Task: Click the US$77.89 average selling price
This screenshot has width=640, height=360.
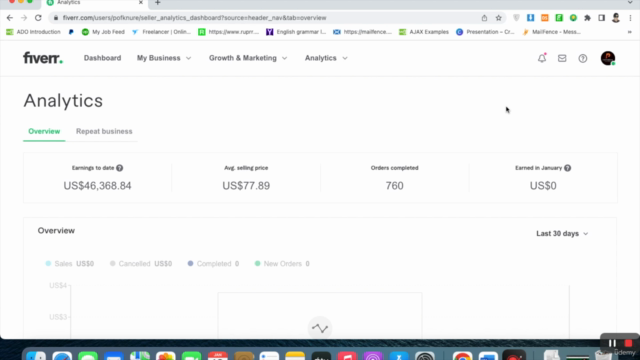Action: tap(246, 186)
